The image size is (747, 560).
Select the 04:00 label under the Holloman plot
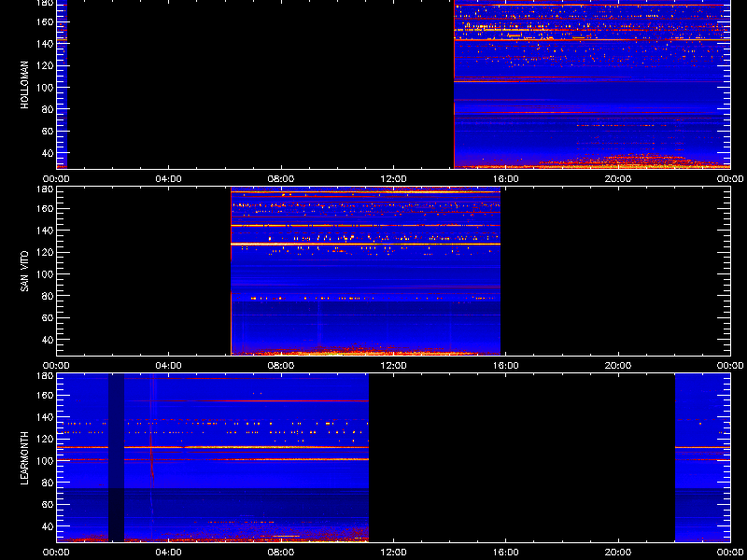[x=169, y=179]
